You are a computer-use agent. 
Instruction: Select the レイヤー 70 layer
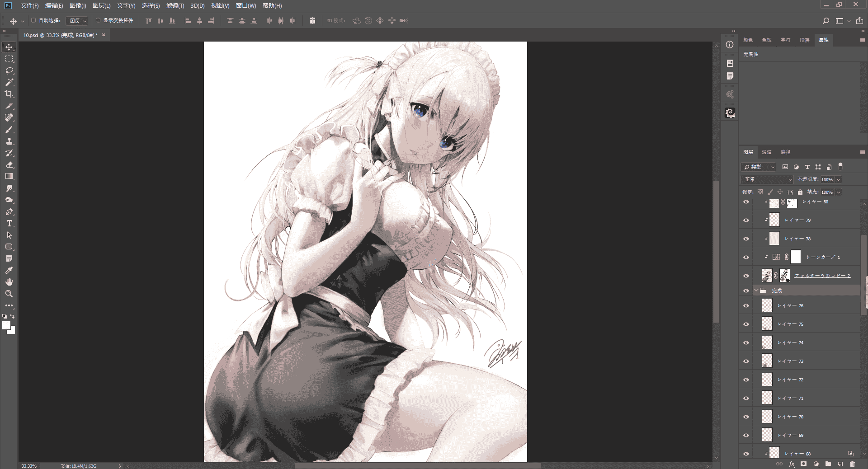pos(807,417)
